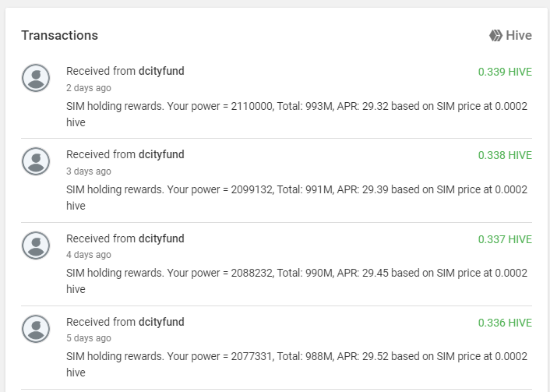Click the 0.339 HIVE amount
This screenshot has height=392, width=550.
pos(505,72)
